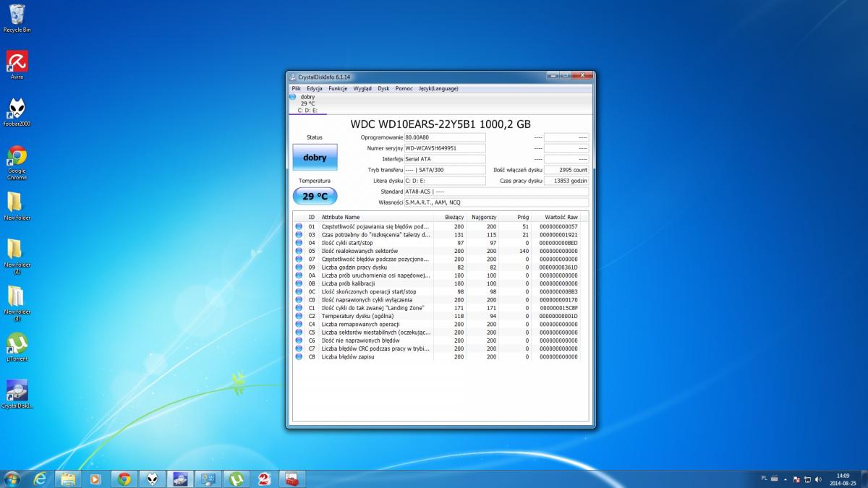
Task: Switch to µTorrent in the taskbar
Action: pyautogui.click(x=236, y=479)
